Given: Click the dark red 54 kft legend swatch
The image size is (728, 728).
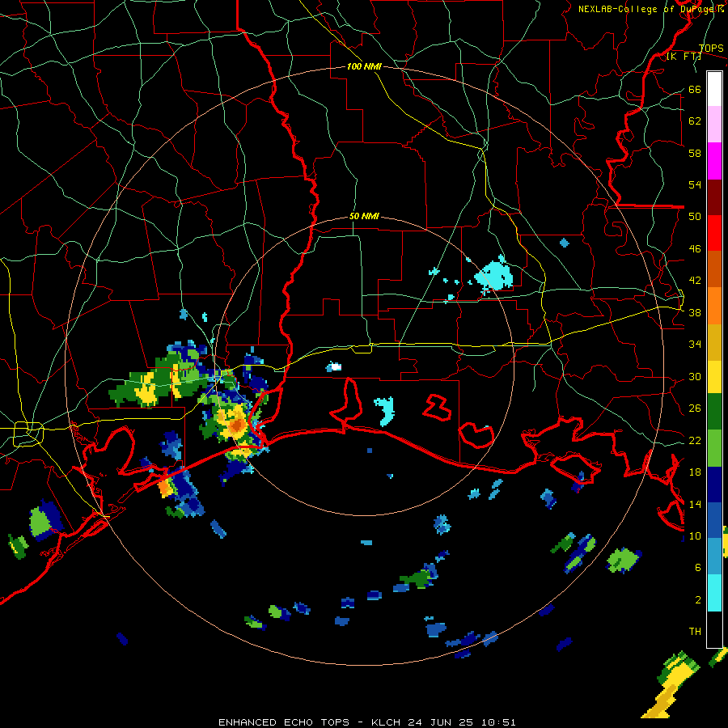Looking at the screenshot, I should pos(714,197).
